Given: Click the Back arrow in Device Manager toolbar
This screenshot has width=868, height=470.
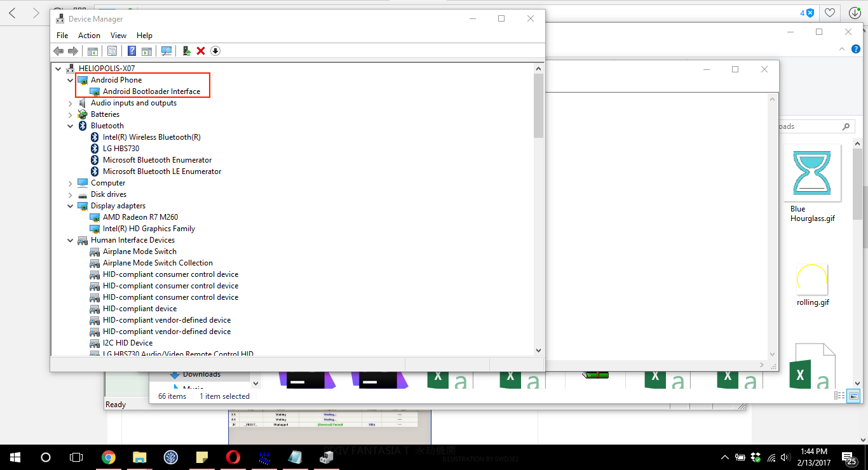Looking at the screenshot, I should 58,51.
